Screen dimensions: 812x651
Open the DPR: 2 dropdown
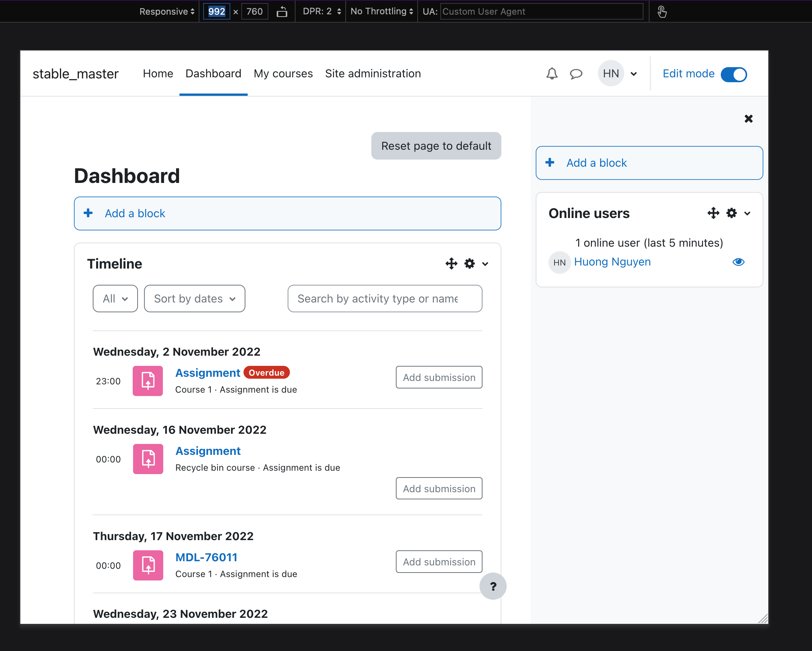tap(322, 11)
